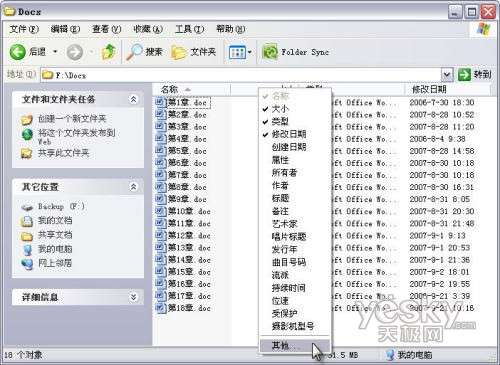The image size is (500, 365).
Task: Click the forward navigation arrow icon
Action: point(75,52)
